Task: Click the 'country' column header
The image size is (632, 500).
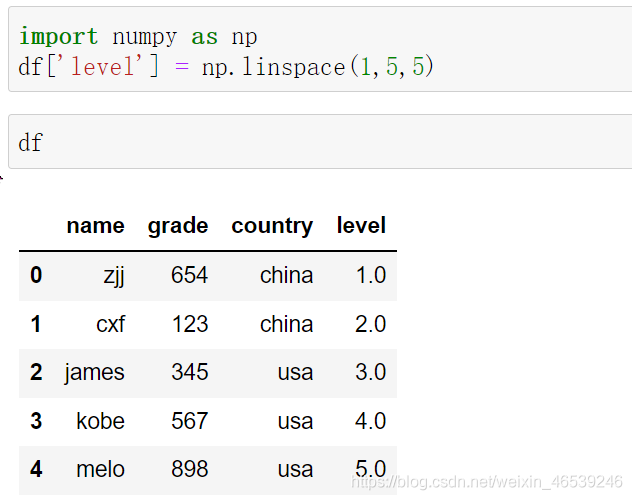Action: coord(272,226)
